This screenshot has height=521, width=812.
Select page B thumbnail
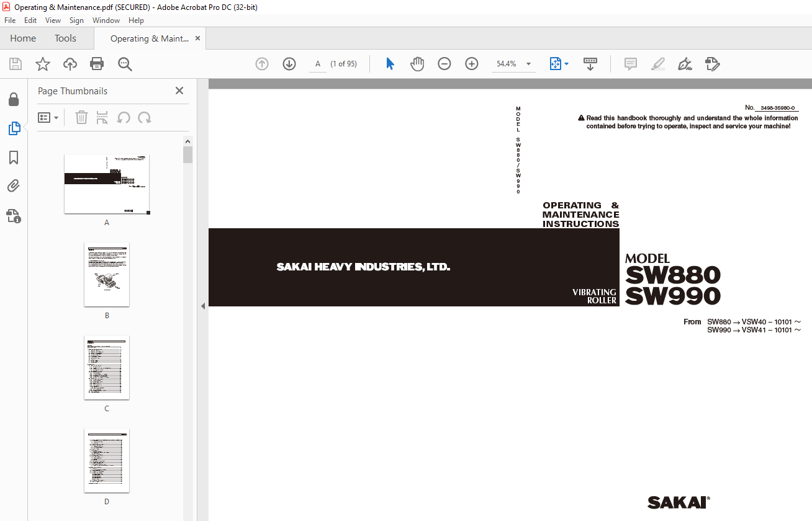pyautogui.click(x=107, y=275)
